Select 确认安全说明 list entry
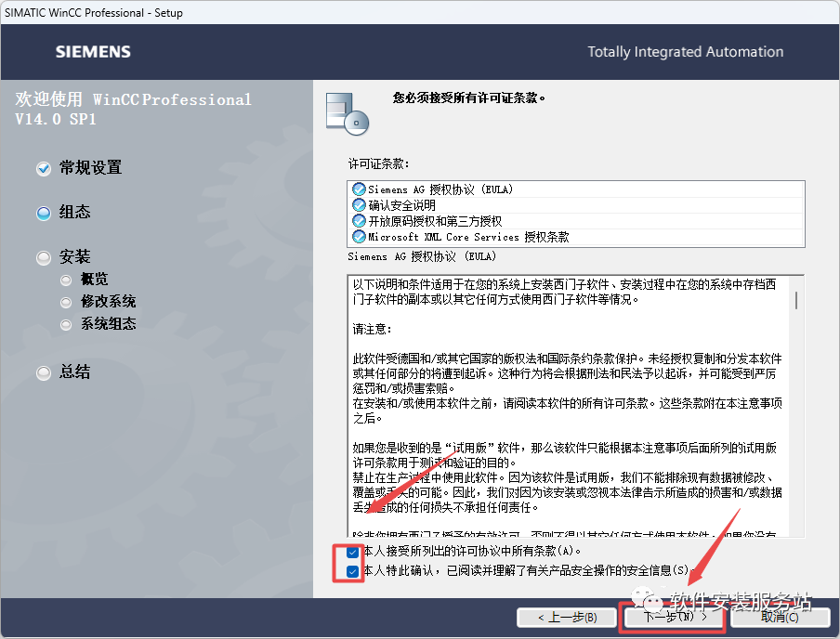 [x=576, y=204]
